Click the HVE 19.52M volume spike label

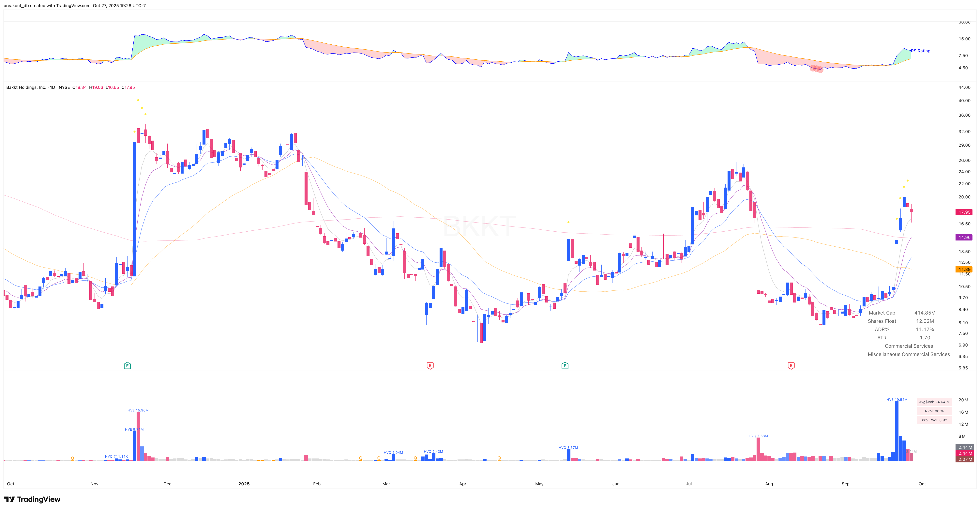click(x=897, y=400)
